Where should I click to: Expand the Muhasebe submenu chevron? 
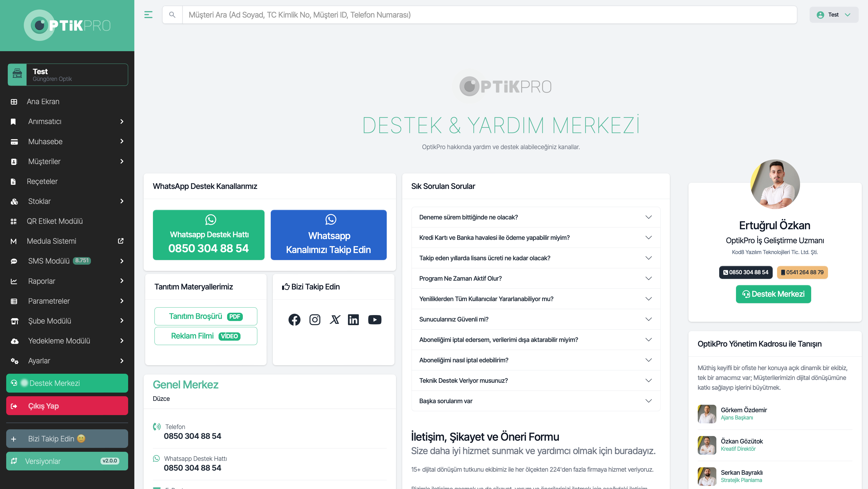pos(122,142)
